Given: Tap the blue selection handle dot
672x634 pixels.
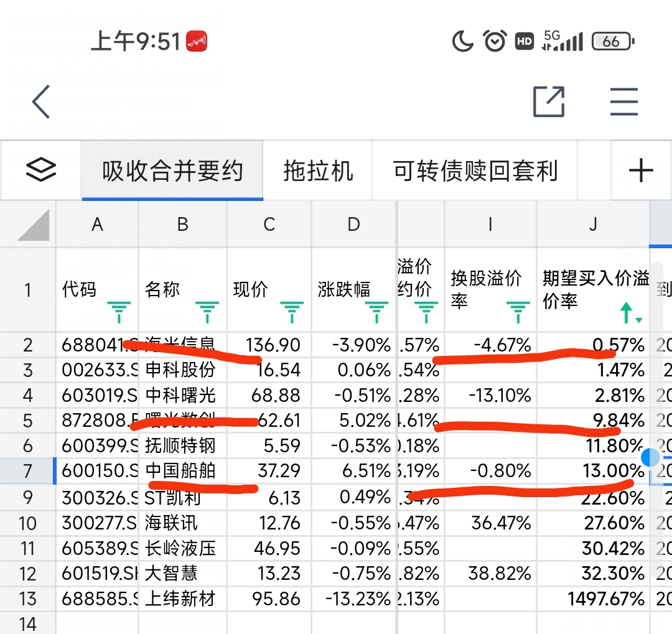Looking at the screenshot, I should (650, 457).
